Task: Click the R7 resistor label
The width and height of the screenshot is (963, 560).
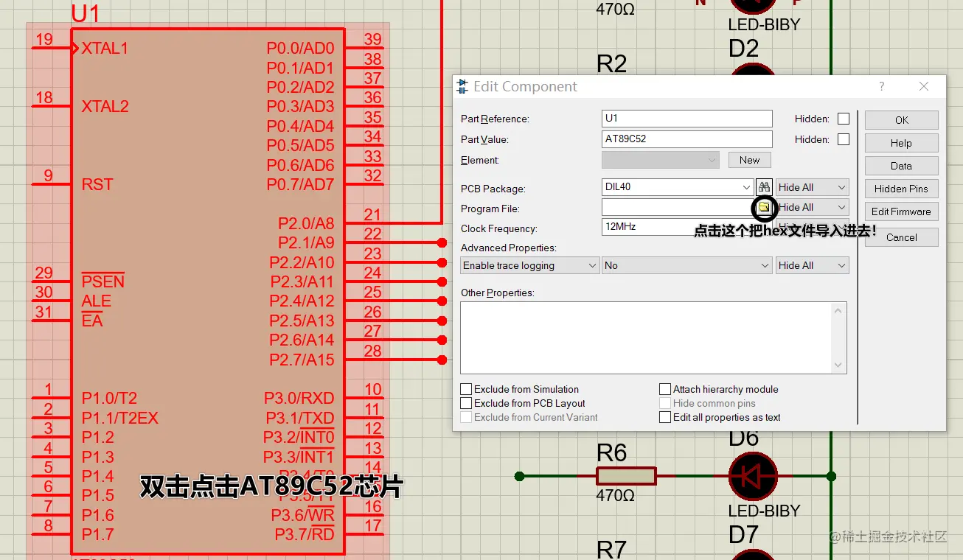Action: 611,549
